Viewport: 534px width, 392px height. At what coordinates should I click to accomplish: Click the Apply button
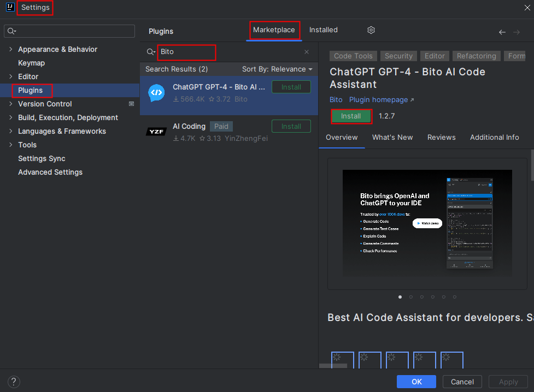508,382
